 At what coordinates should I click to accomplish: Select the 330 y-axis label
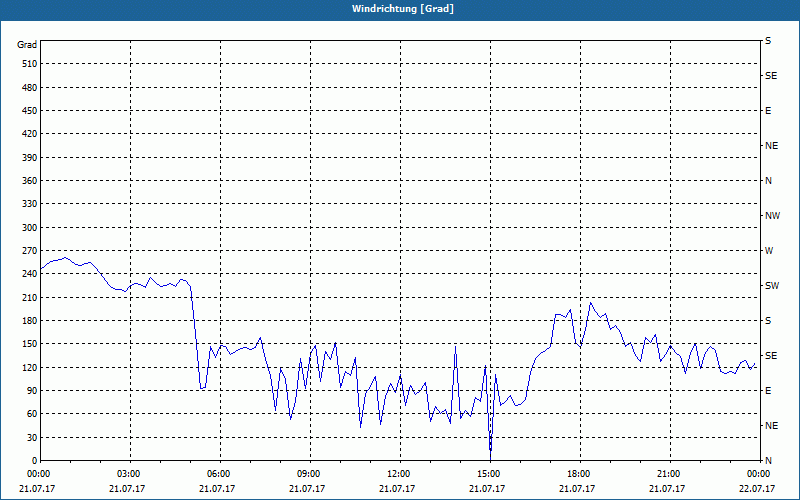tap(30, 204)
